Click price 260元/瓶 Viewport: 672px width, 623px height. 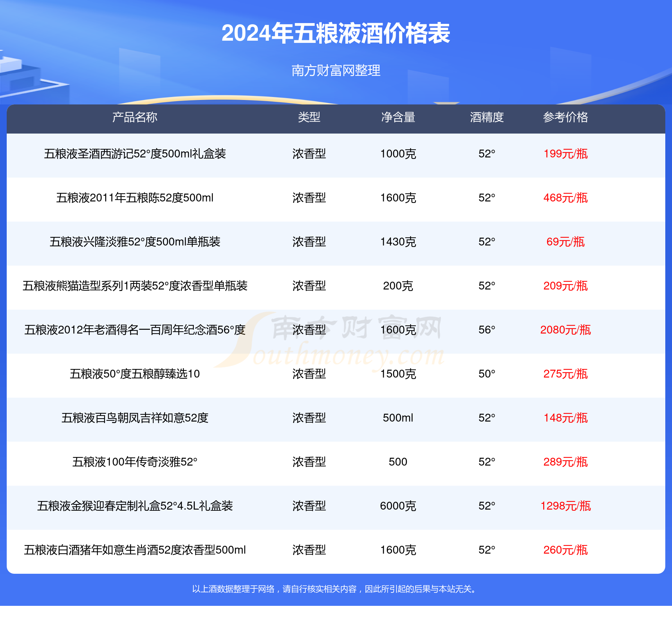pyautogui.click(x=566, y=550)
